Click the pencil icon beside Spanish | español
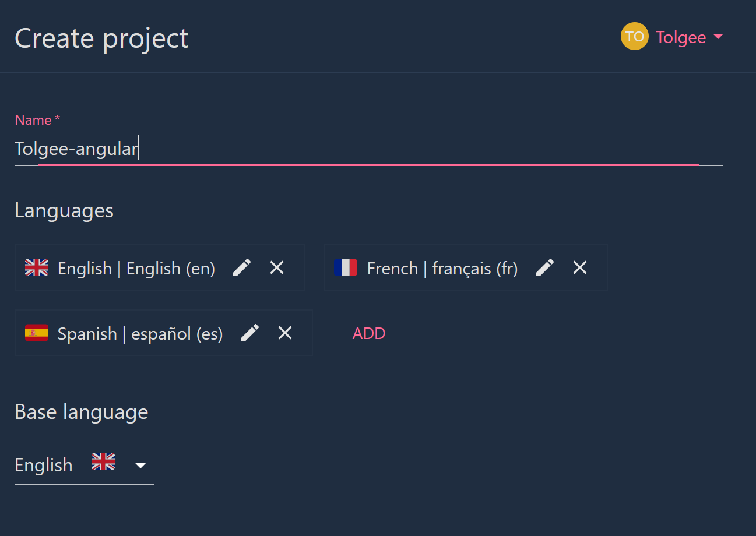This screenshot has height=536, width=756. pyautogui.click(x=250, y=333)
